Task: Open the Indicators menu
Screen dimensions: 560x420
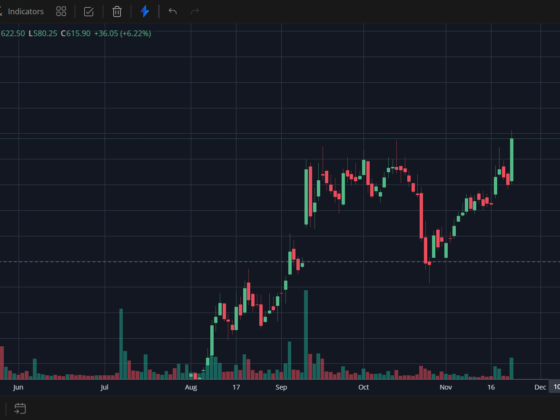Action: [x=25, y=11]
